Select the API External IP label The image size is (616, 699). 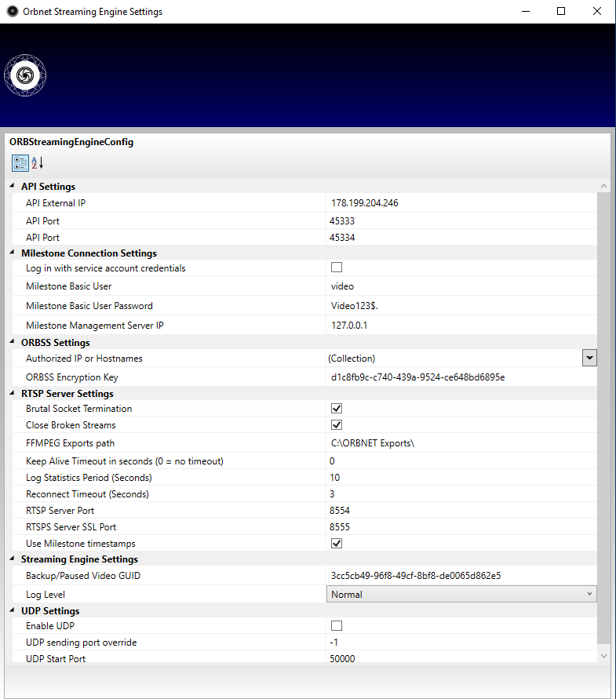point(56,203)
